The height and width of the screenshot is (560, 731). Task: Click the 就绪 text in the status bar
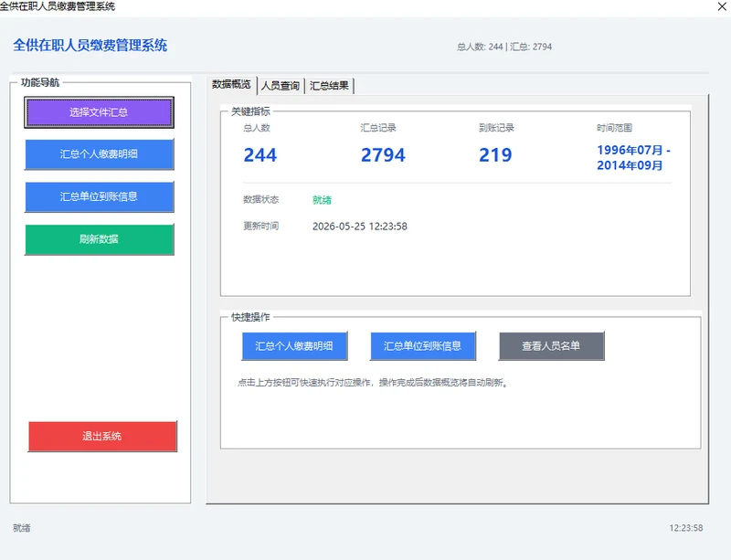(21, 528)
